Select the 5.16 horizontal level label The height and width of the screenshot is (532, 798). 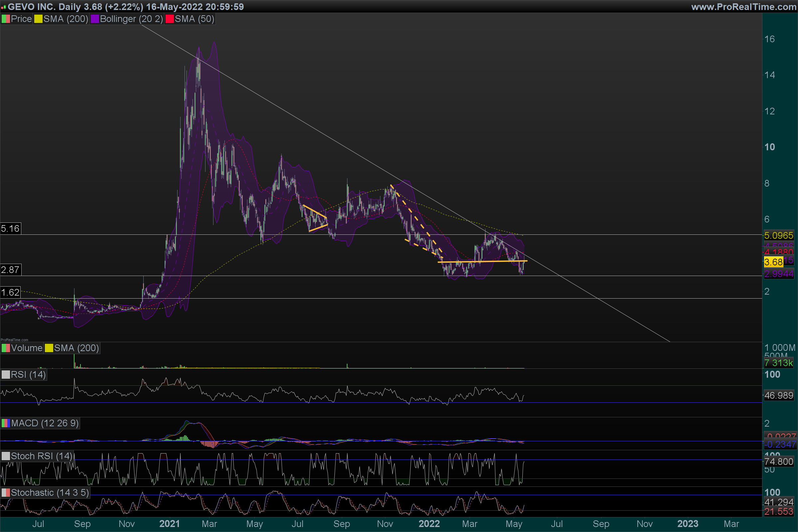pyautogui.click(x=10, y=229)
